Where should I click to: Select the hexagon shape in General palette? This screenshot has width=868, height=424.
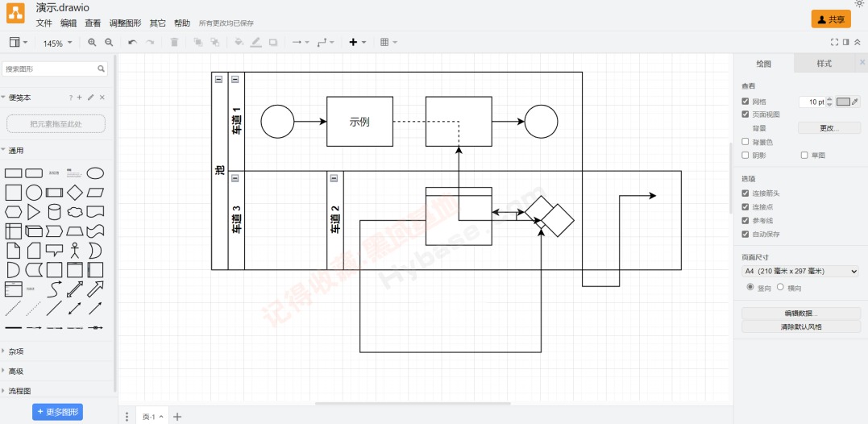(13, 212)
